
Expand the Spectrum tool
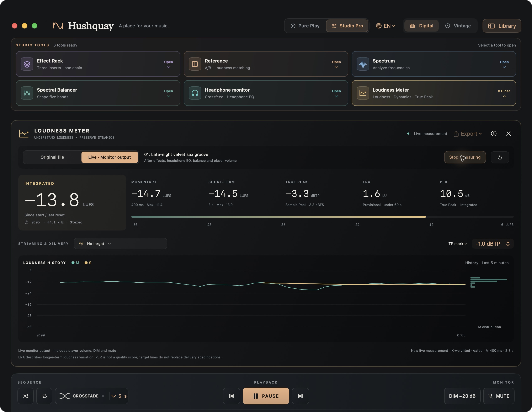504,64
